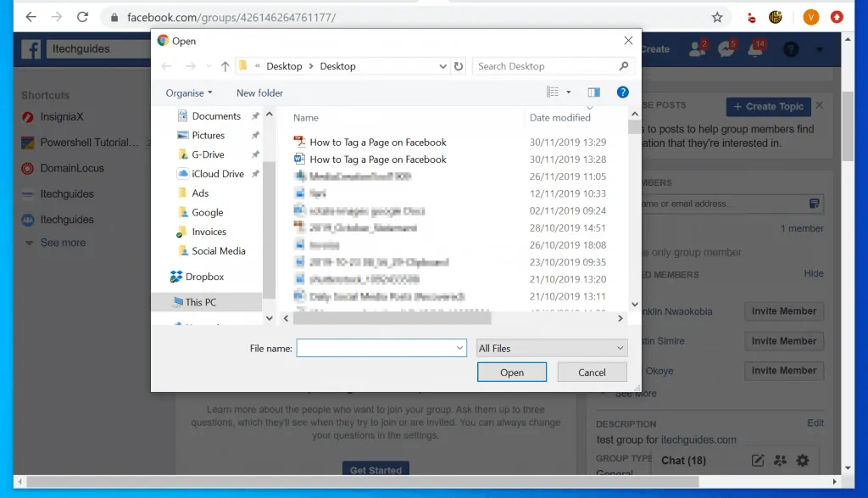Bookmark this page with the star icon
868x498 pixels.
point(717,17)
